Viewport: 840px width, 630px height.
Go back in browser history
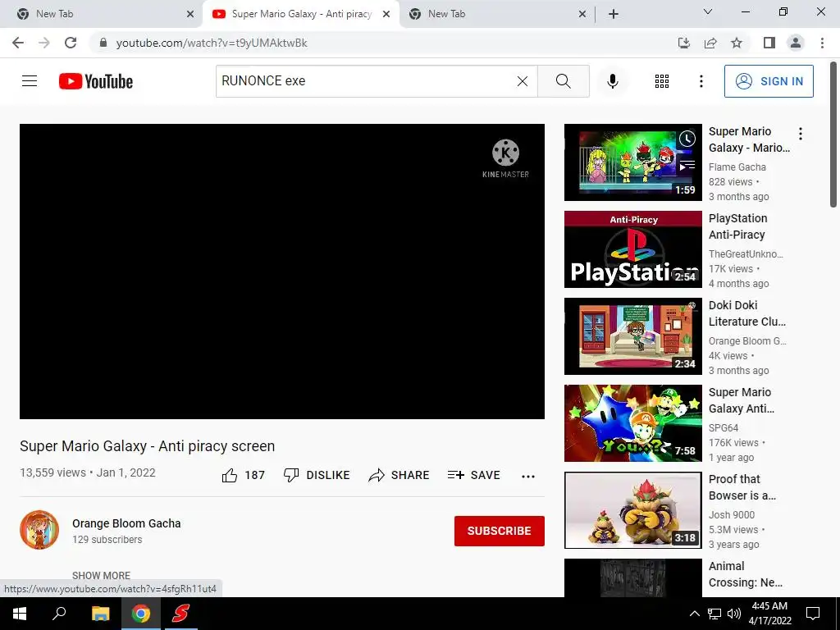pyautogui.click(x=18, y=43)
